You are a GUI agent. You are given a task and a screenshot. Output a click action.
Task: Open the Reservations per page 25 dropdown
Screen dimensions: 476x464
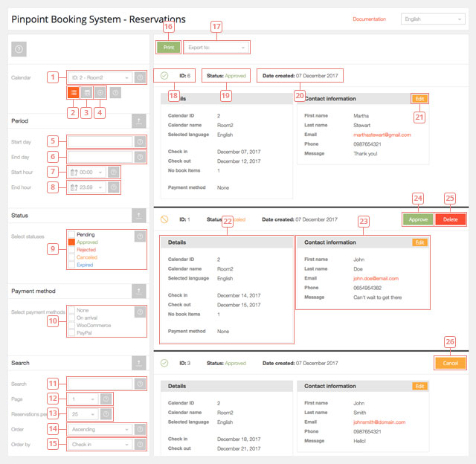point(83,414)
